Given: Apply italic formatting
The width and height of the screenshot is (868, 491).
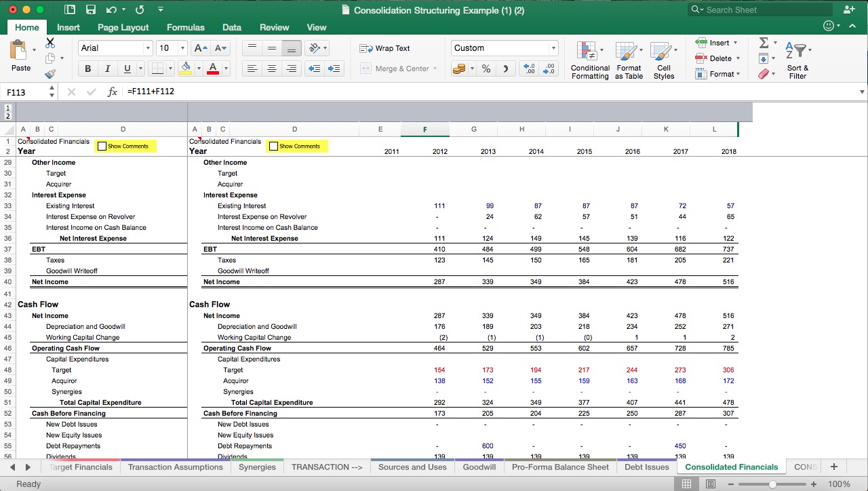Looking at the screenshot, I should 106,68.
